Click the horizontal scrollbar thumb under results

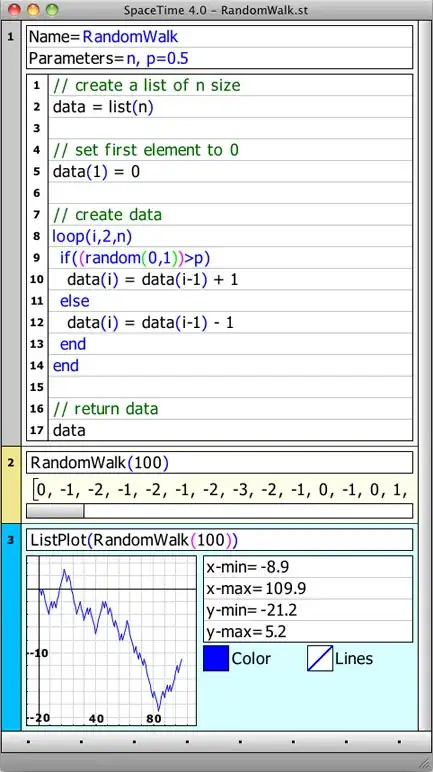(x=55, y=511)
